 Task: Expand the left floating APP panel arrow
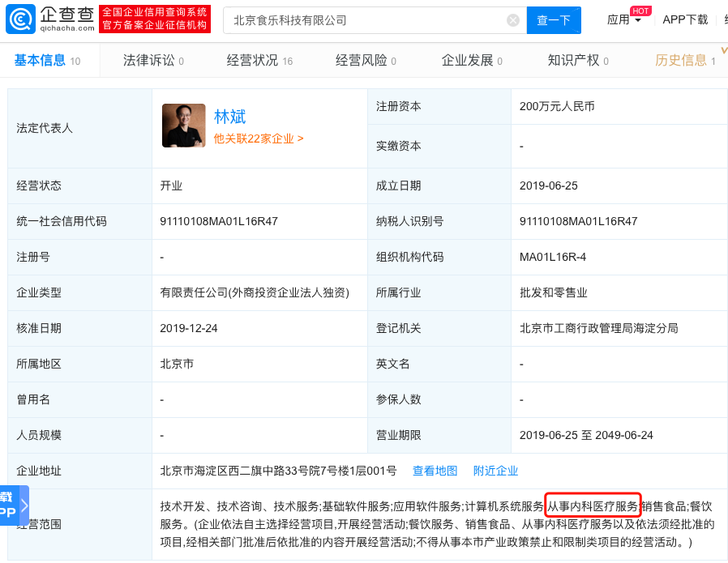24,505
